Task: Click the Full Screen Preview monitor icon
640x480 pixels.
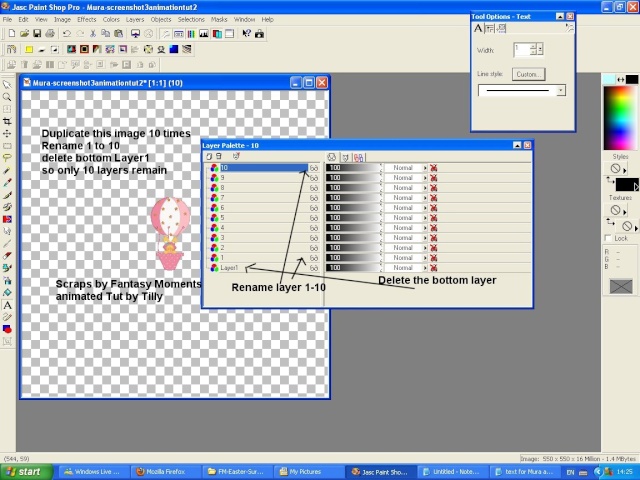Action: (x=136, y=33)
